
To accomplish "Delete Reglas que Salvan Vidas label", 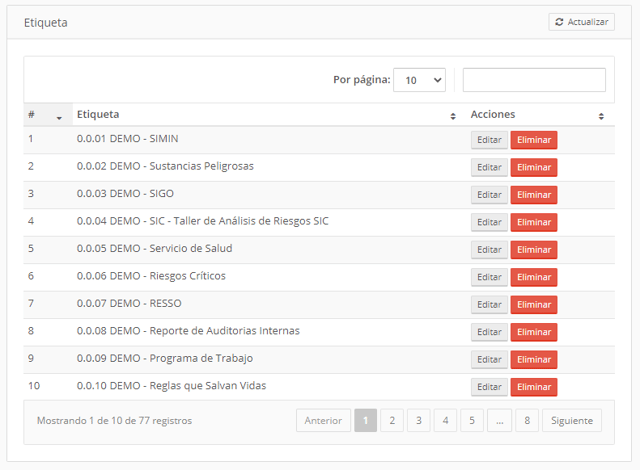I will 534,387.
